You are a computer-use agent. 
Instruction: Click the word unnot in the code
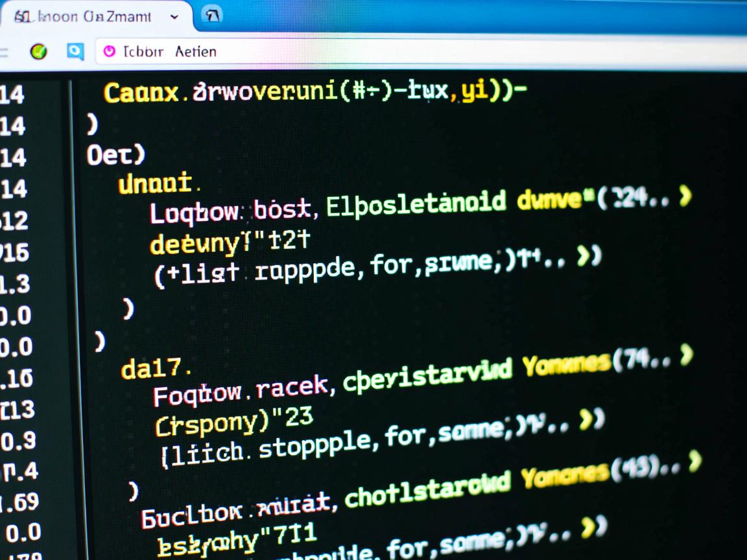tap(156, 184)
